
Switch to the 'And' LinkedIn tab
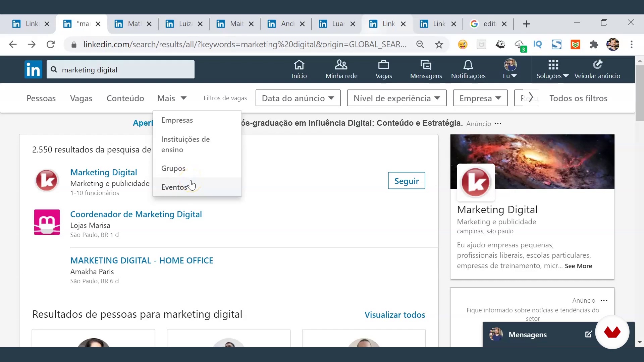tap(285, 24)
